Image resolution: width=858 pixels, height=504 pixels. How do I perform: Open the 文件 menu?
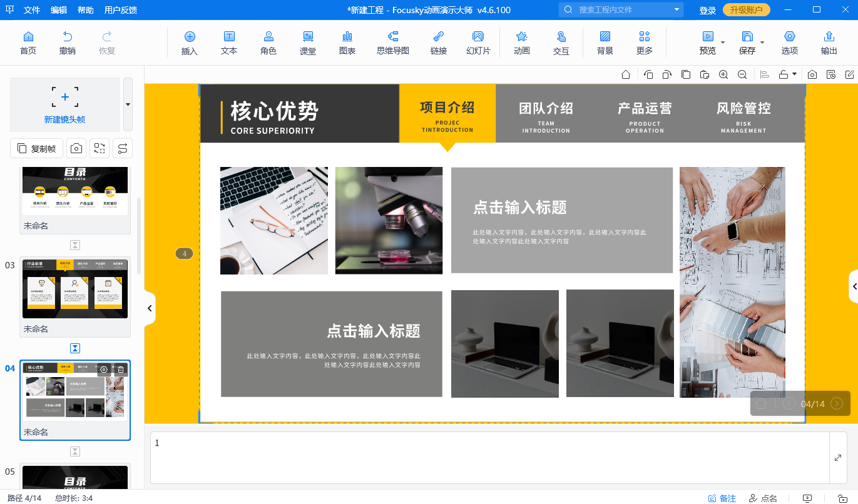(32, 10)
